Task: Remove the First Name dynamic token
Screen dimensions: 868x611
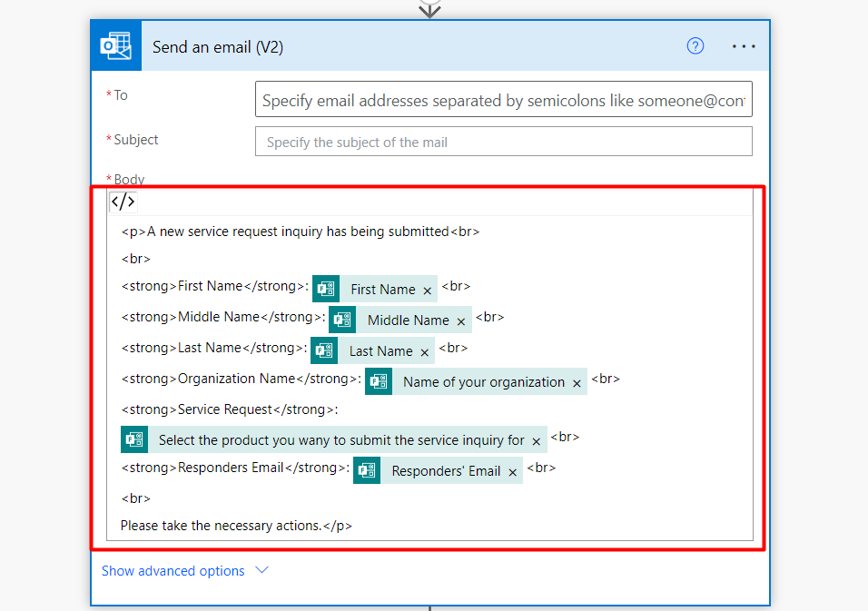Action: click(x=427, y=290)
